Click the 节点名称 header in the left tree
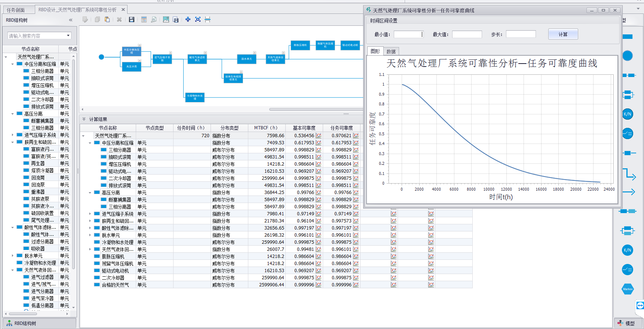 pyautogui.click(x=31, y=49)
